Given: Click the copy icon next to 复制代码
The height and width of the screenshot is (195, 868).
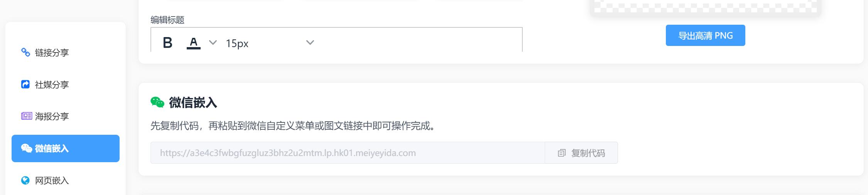Looking at the screenshot, I should coord(562,153).
